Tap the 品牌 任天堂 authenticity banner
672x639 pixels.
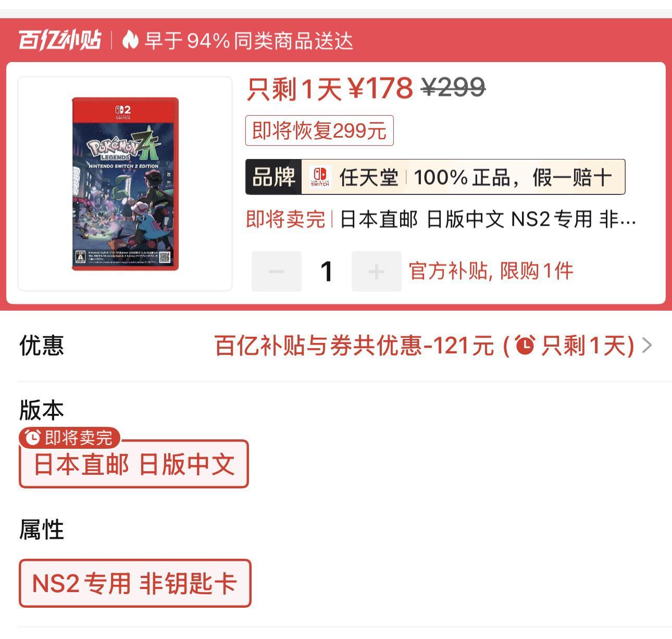(435, 177)
